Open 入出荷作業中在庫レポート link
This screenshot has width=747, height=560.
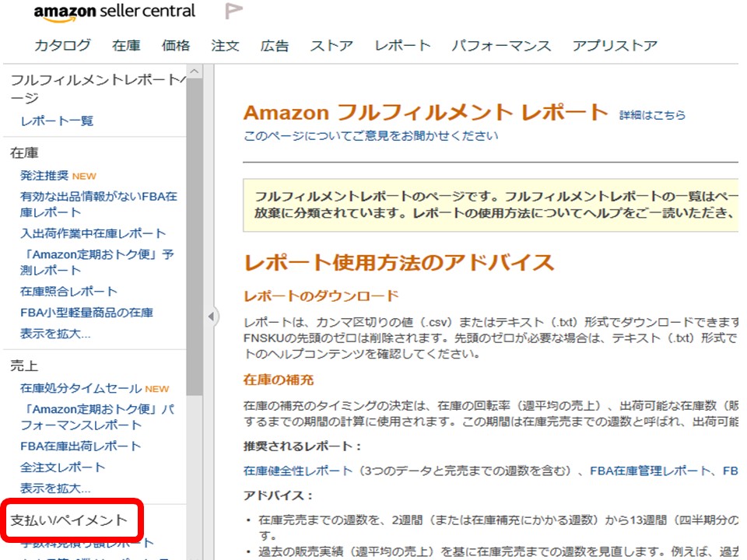[93, 233]
